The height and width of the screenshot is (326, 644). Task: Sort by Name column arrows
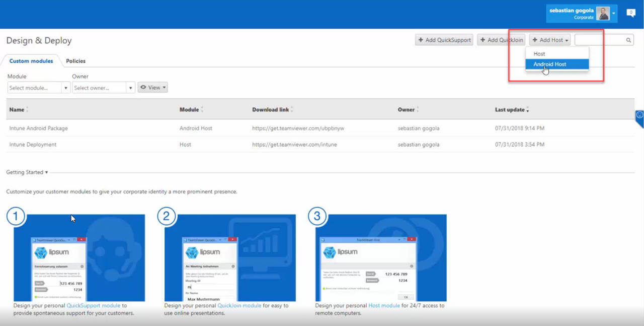coord(27,110)
